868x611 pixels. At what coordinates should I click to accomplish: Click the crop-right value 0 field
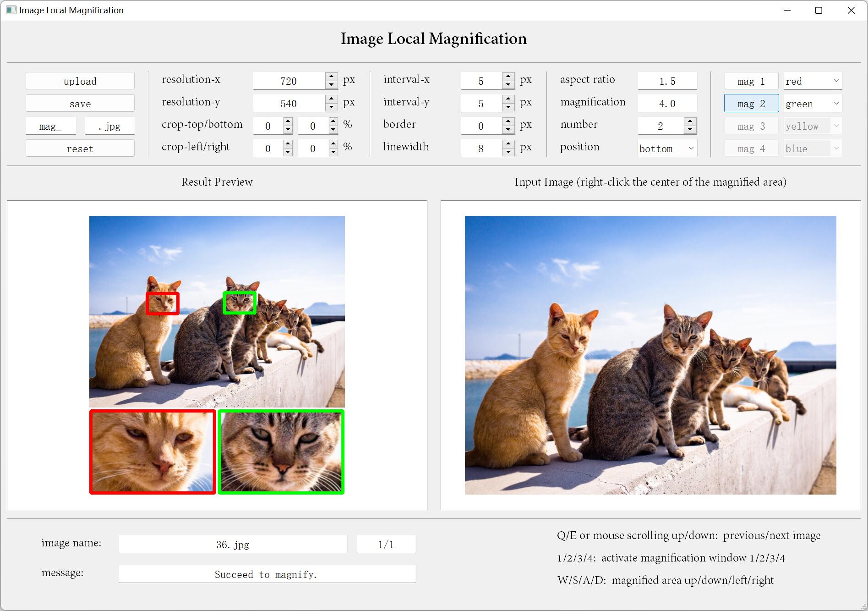313,149
